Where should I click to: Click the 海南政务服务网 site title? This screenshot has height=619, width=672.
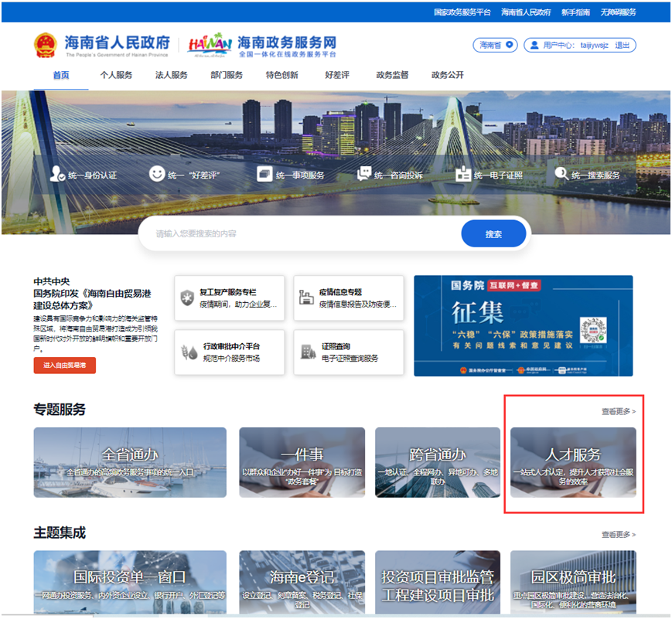click(x=287, y=42)
